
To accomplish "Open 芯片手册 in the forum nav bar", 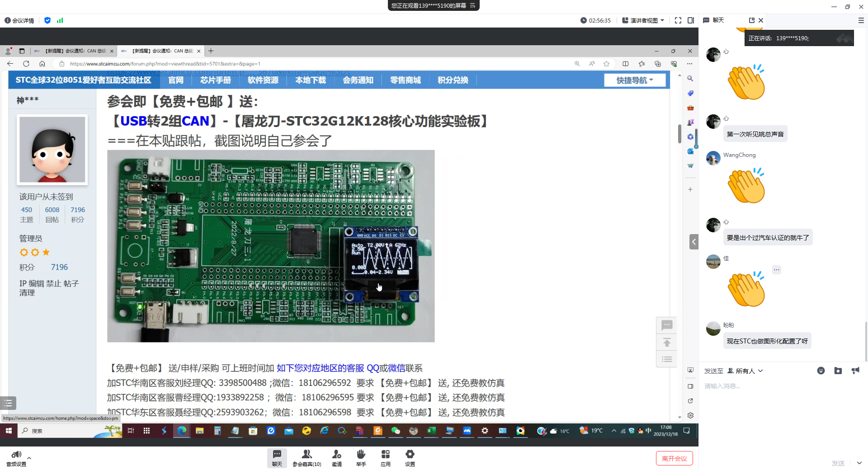I will coord(216,80).
